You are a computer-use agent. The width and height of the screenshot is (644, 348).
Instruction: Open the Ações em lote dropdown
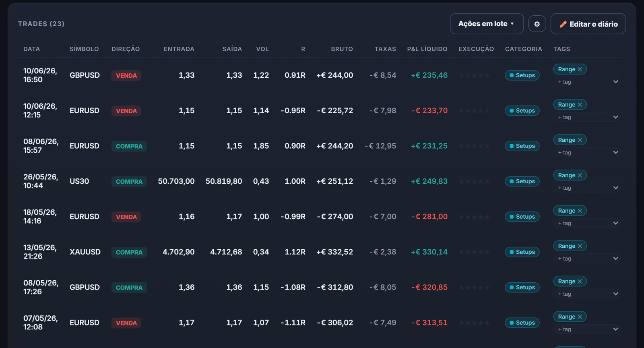(x=487, y=24)
